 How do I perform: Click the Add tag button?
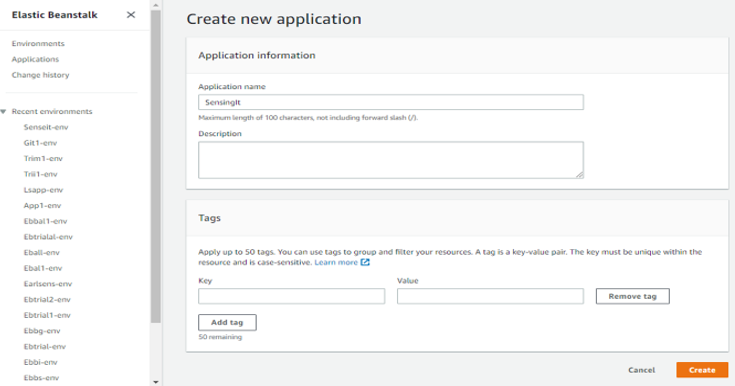[227, 323]
